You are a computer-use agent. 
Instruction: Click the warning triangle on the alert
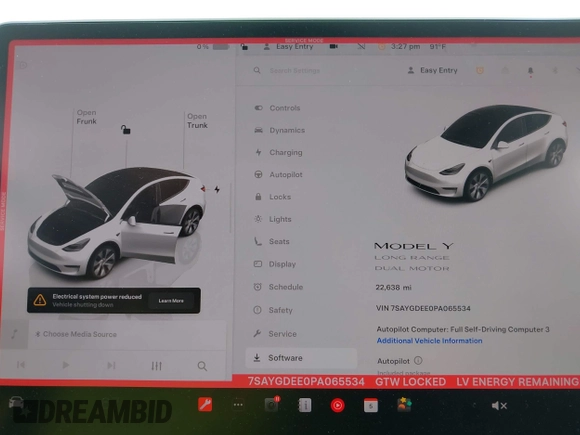pyautogui.click(x=40, y=300)
